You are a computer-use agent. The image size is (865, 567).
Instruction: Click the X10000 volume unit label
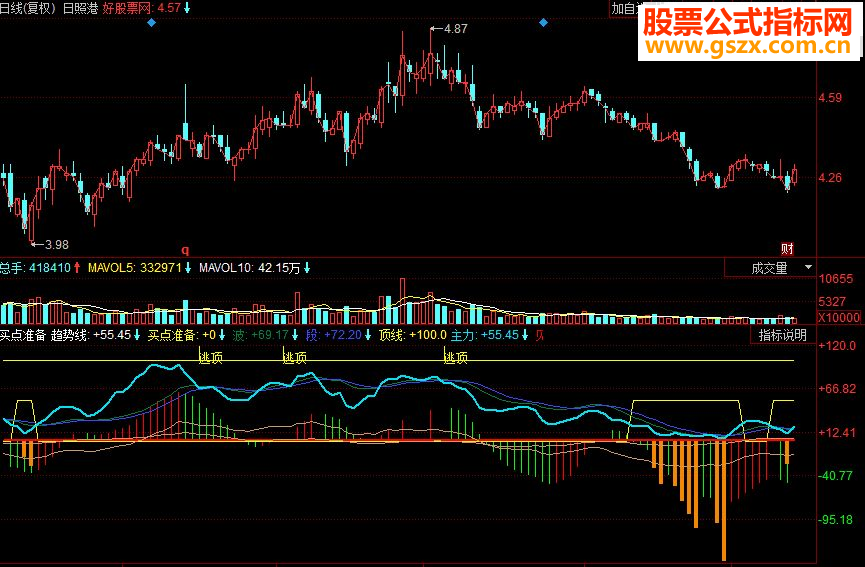(839, 318)
